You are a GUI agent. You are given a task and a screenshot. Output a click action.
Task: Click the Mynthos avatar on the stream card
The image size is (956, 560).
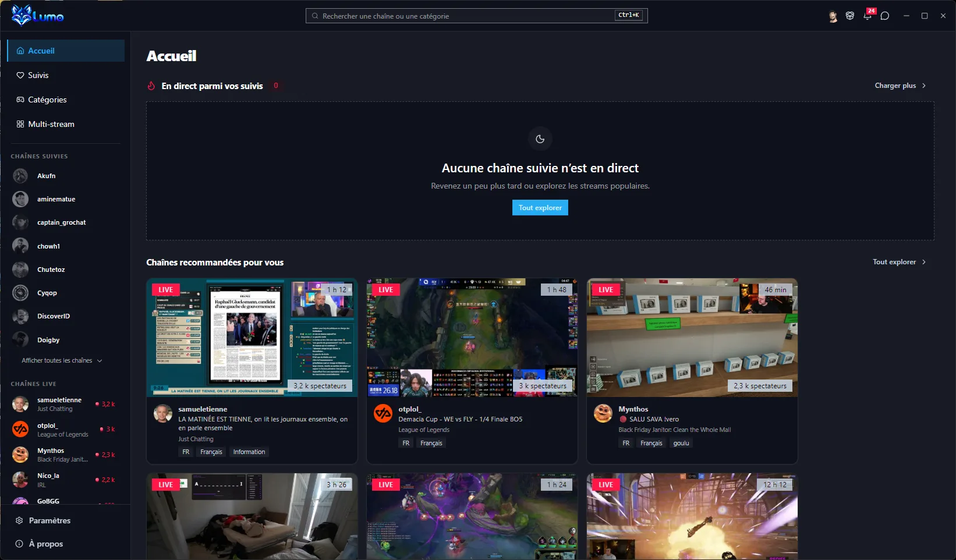[x=603, y=413]
